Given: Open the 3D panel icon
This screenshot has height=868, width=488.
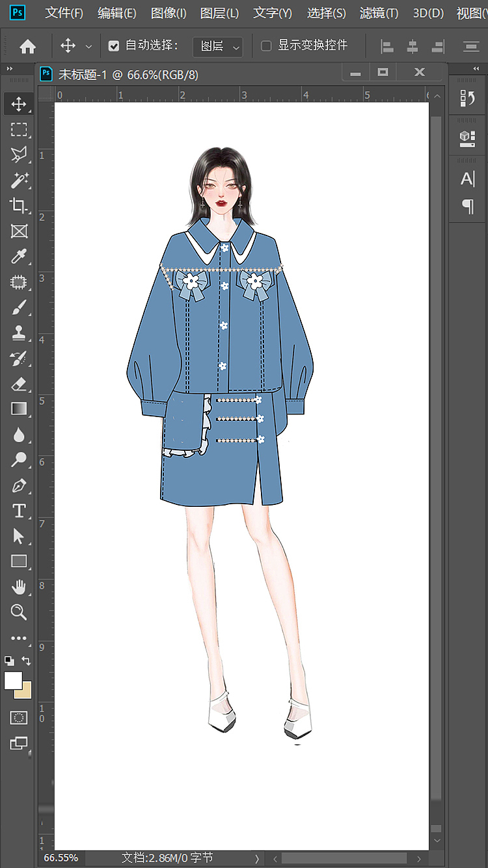Looking at the screenshot, I should (467, 137).
